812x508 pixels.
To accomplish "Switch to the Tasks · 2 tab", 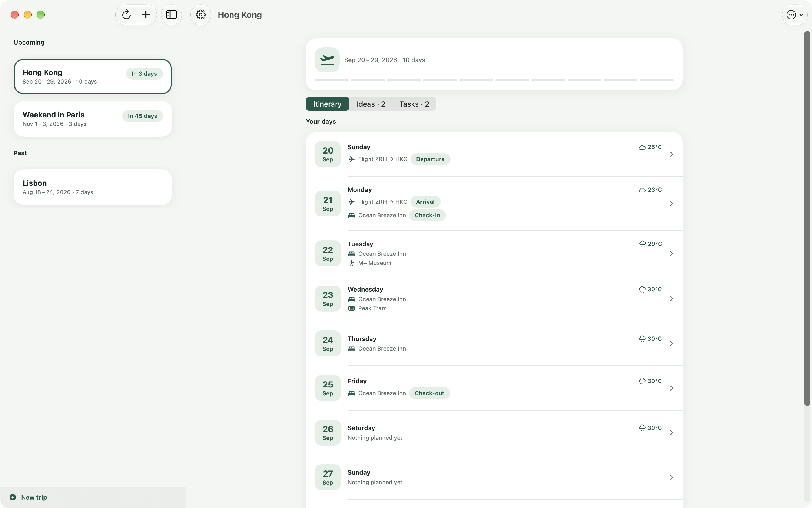I will [414, 104].
